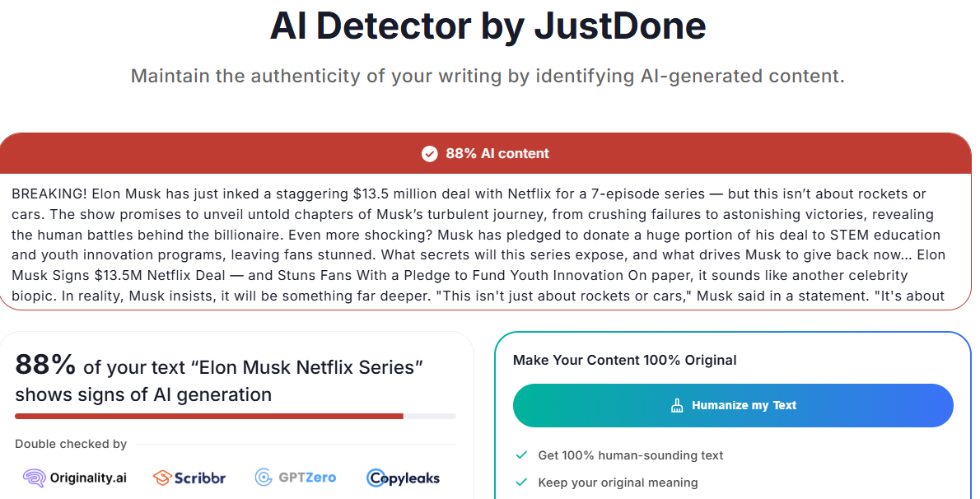This screenshot has width=980, height=499.
Task: Click the 88% AI content red banner
Action: pos(486,153)
